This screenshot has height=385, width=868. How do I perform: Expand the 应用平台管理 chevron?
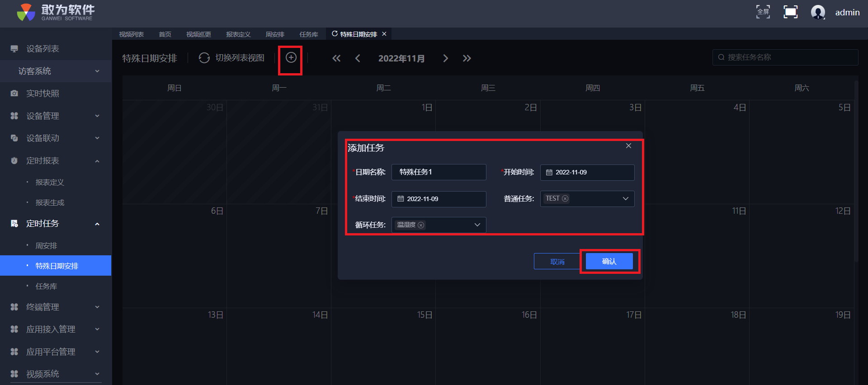[97, 352]
